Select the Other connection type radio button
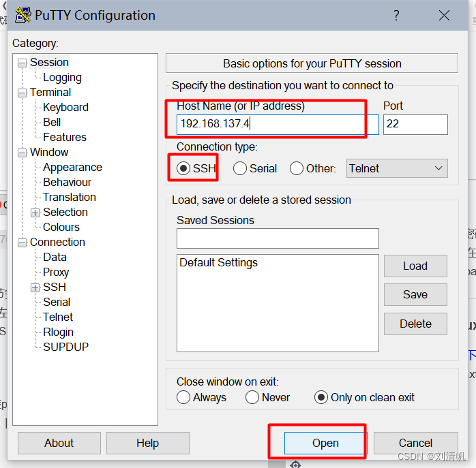 pos(297,168)
